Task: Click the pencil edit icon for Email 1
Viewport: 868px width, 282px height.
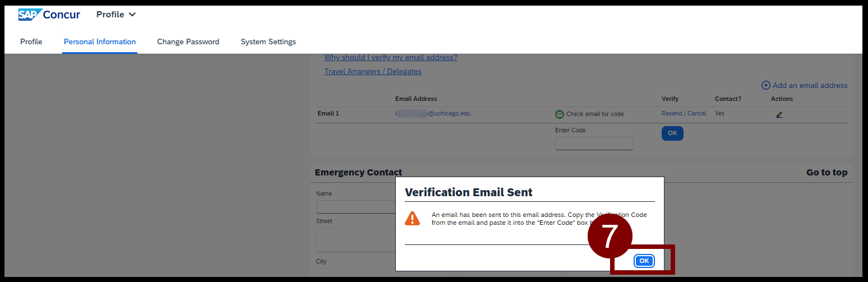Action: pos(779,114)
